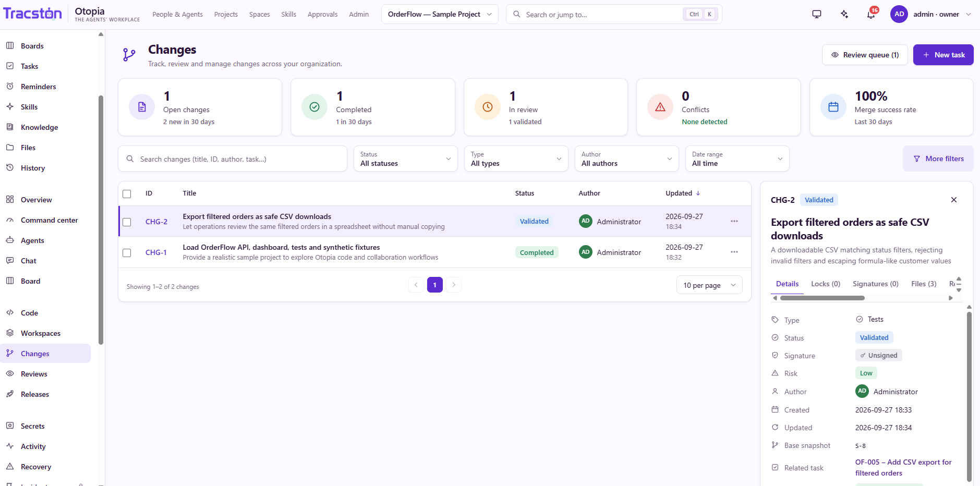Click the New task button

pos(943,55)
